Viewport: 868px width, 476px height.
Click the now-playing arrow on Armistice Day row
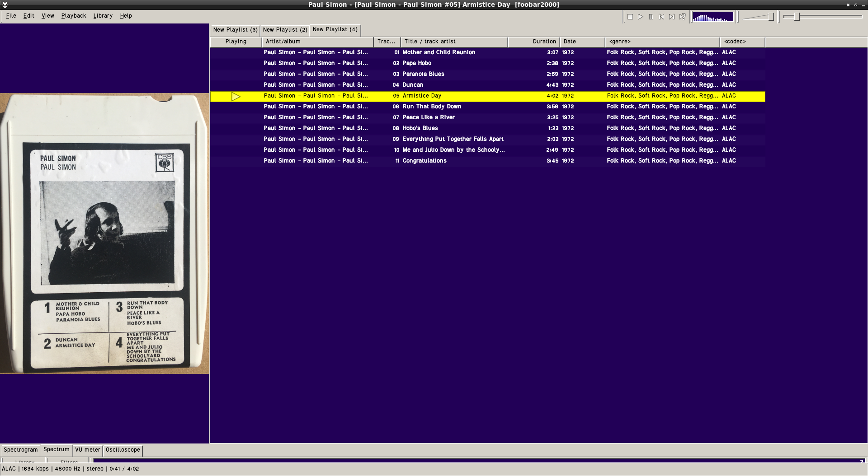click(x=236, y=96)
